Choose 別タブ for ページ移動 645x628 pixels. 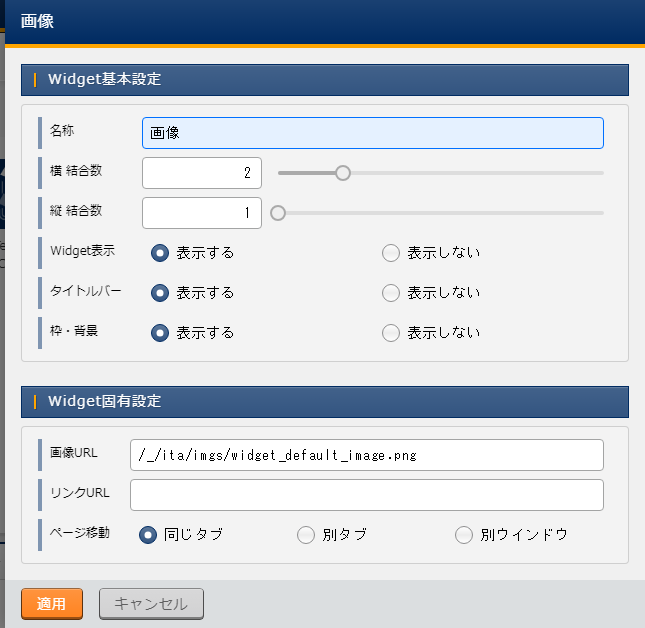tap(306, 535)
